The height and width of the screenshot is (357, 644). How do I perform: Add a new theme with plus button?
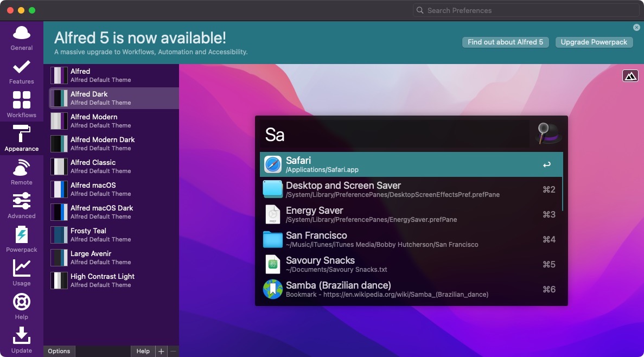(x=161, y=351)
